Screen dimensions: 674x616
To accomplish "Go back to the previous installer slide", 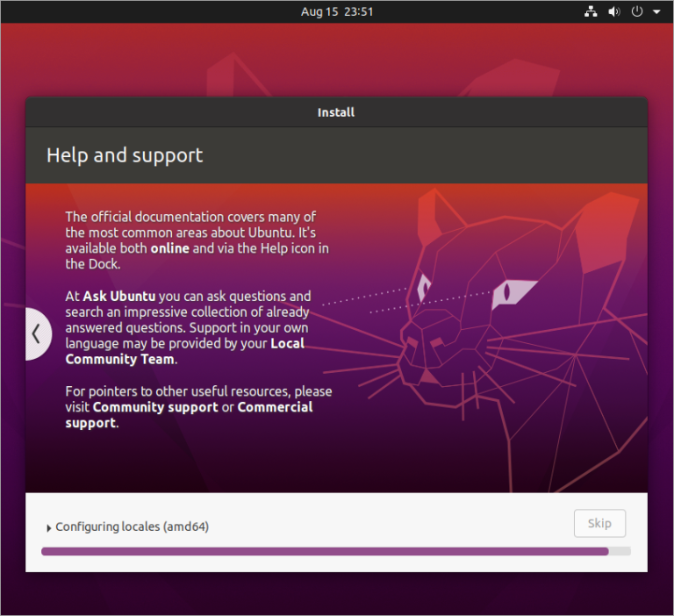I will (x=38, y=334).
